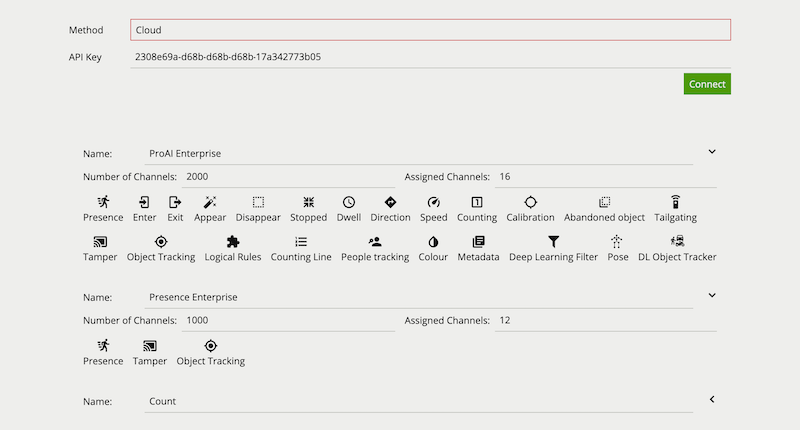Click the Number of Channels field showing 2000

288,176
